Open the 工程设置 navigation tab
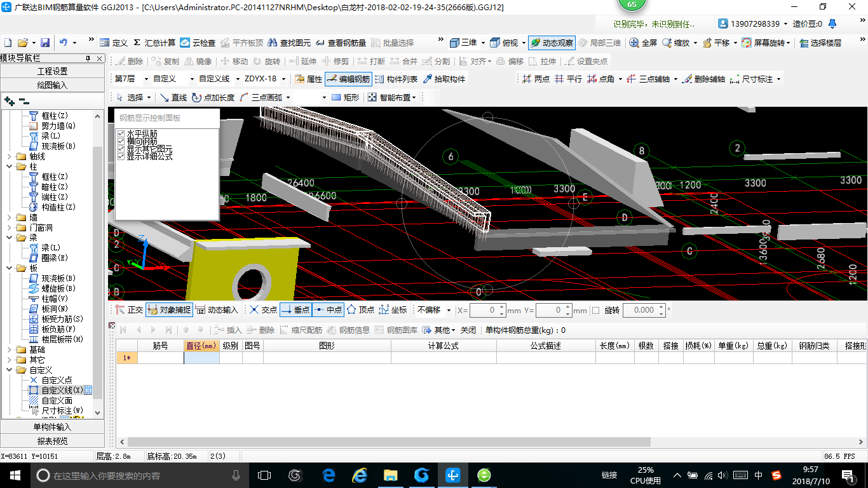 (x=52, y=71)
